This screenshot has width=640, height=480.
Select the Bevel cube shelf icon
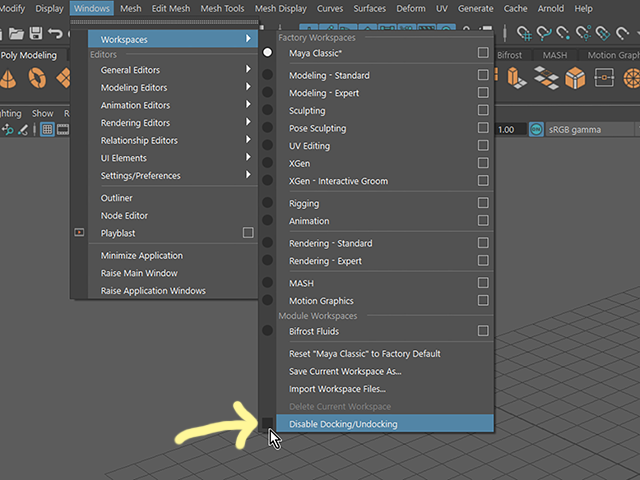pyautogui.click(x=575, y=78)
